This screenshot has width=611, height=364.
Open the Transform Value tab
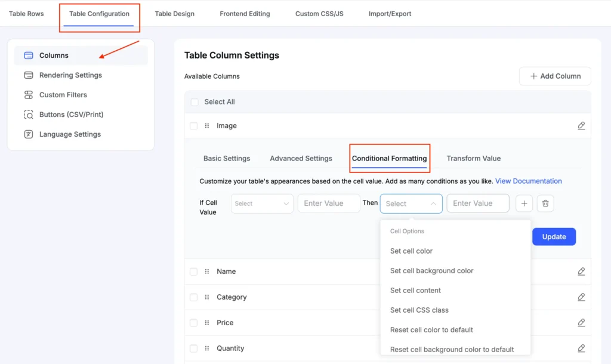point(473,159)
